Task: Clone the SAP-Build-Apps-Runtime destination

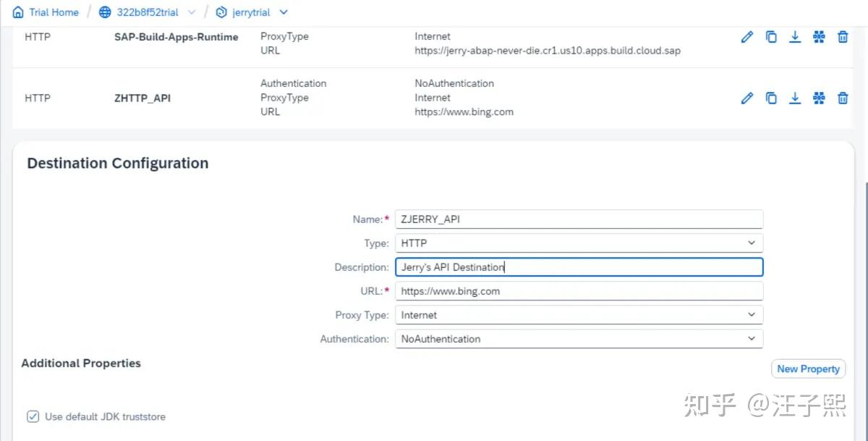Action: coord(771,37)
